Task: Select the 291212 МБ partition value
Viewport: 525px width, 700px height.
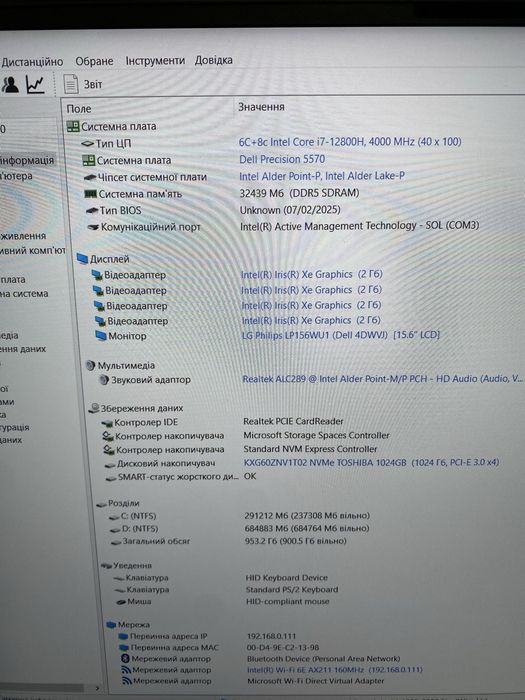Action: 307,516
